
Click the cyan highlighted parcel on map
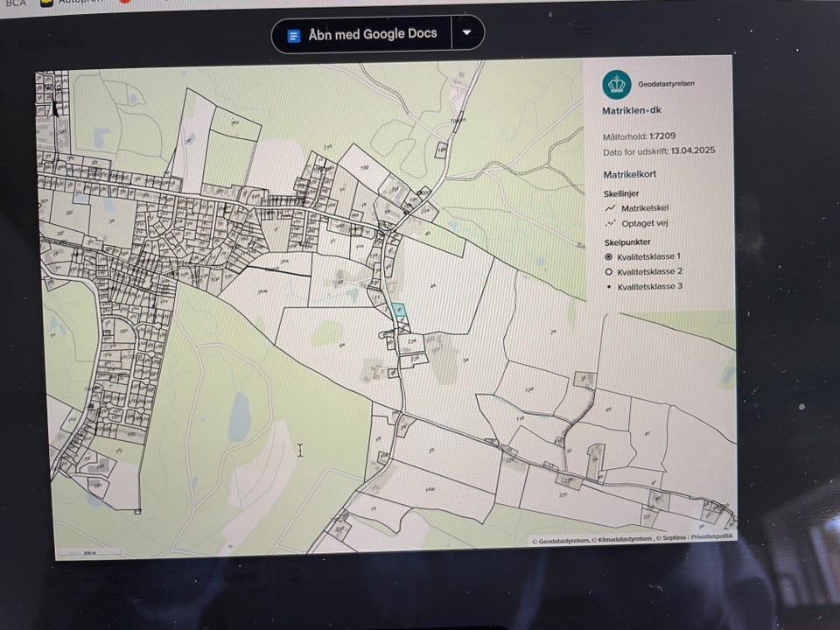click(399, 309)
